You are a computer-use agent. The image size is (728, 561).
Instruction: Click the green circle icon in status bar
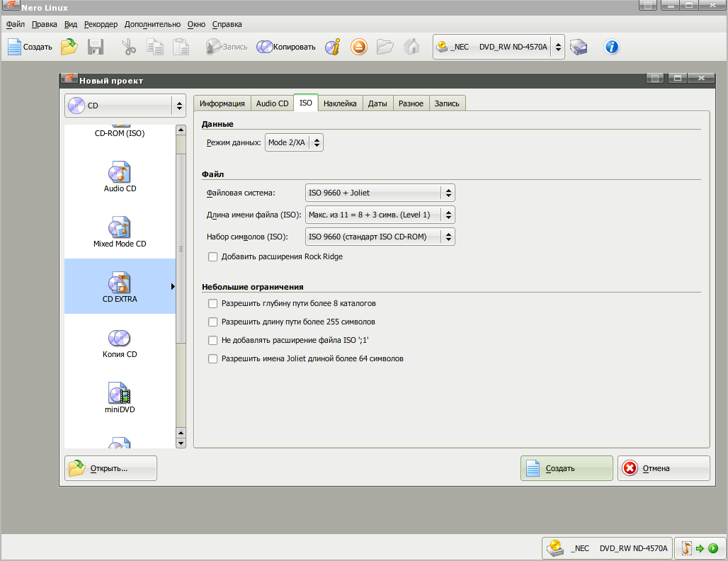(713, 548)
